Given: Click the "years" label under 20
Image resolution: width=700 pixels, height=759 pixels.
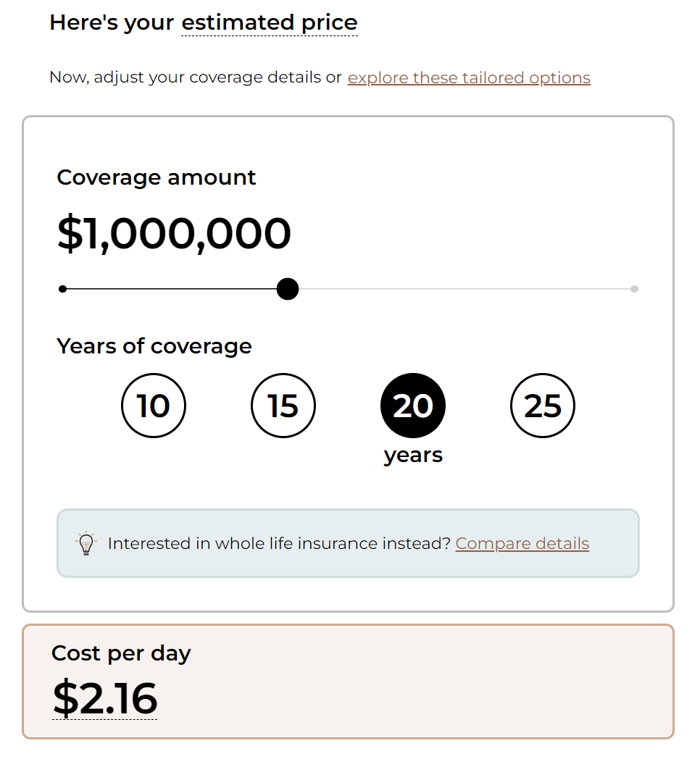Looking at the screenshot, I should click(x=413, y=456).
